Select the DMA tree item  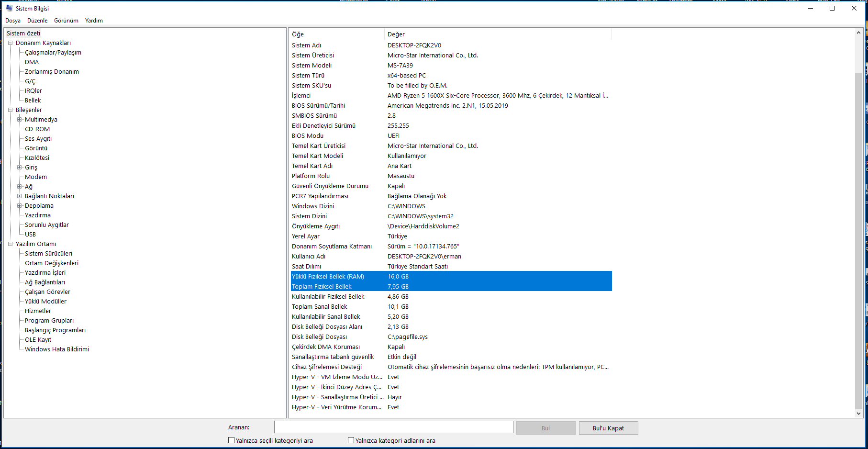click(x=32, y=62)
